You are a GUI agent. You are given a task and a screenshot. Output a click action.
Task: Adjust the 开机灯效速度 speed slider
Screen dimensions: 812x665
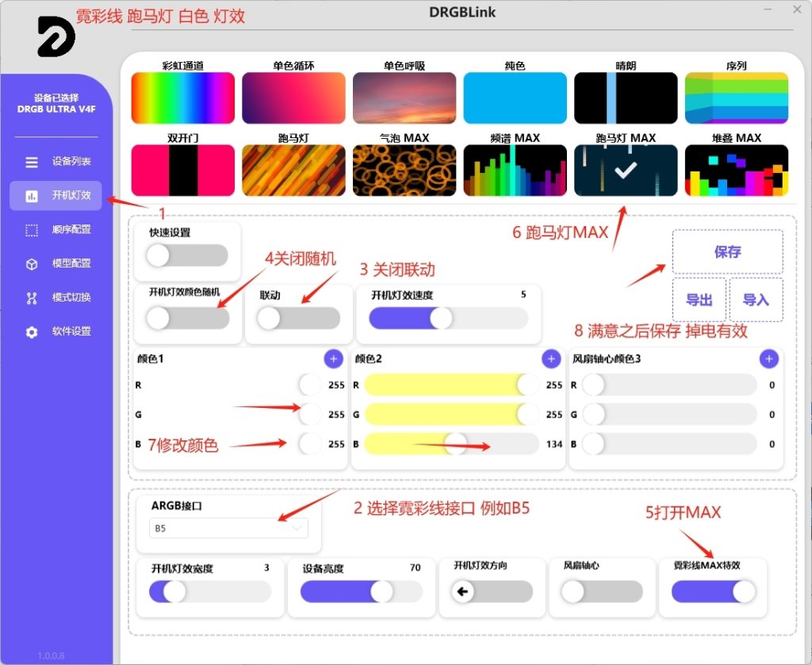(x=449, y=318)
